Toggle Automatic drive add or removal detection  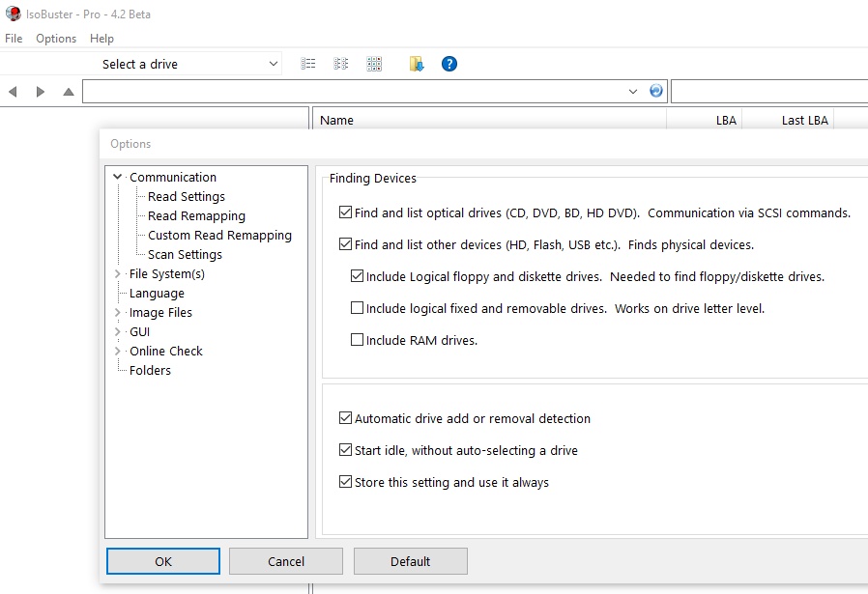[345, 418]
